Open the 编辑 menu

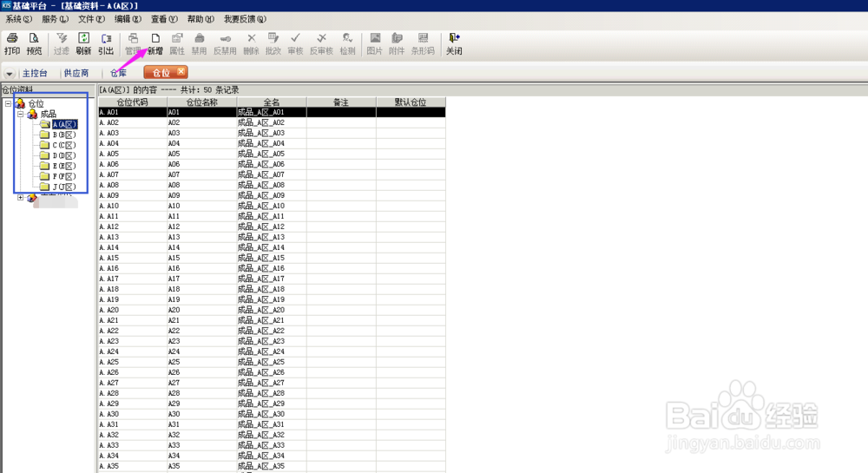click(x=128, y=19)
